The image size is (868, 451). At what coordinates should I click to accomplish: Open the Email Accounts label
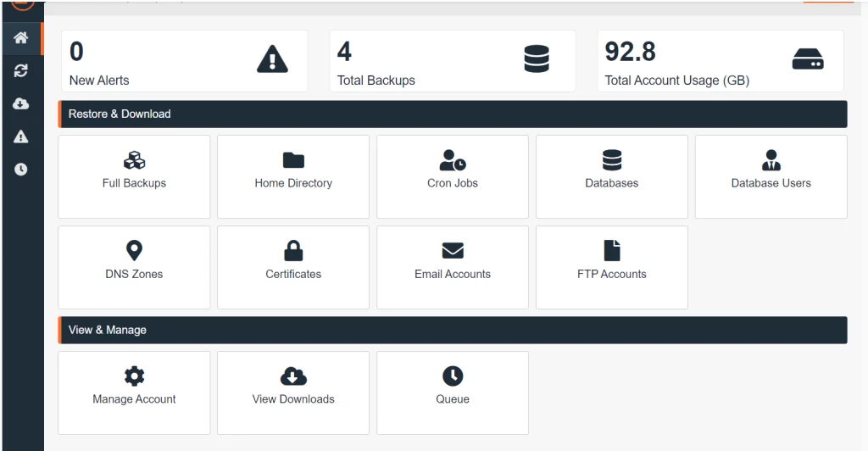(453, 274)
